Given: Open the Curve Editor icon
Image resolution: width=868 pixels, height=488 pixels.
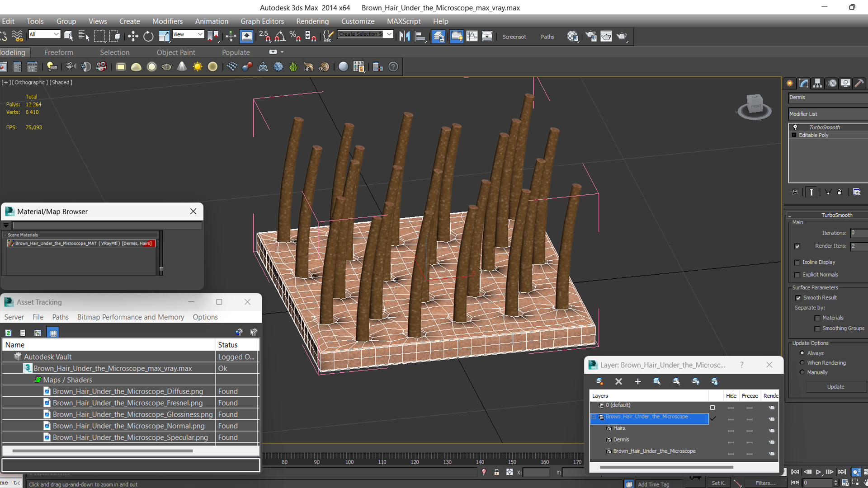Looking at the screenshot, I should (472, 36).
